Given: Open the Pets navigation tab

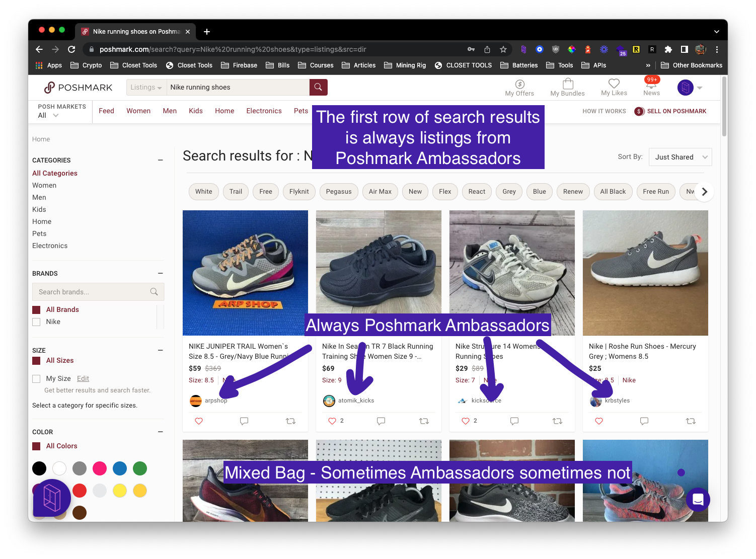Looking at the screenshot, I should [301, 111].
